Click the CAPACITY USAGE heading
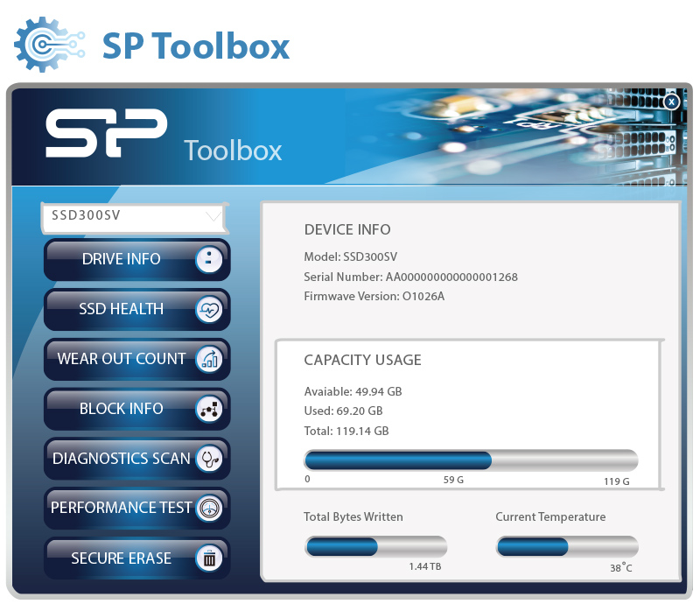Viewport: 700px width, 604px height. click(362, 360)
